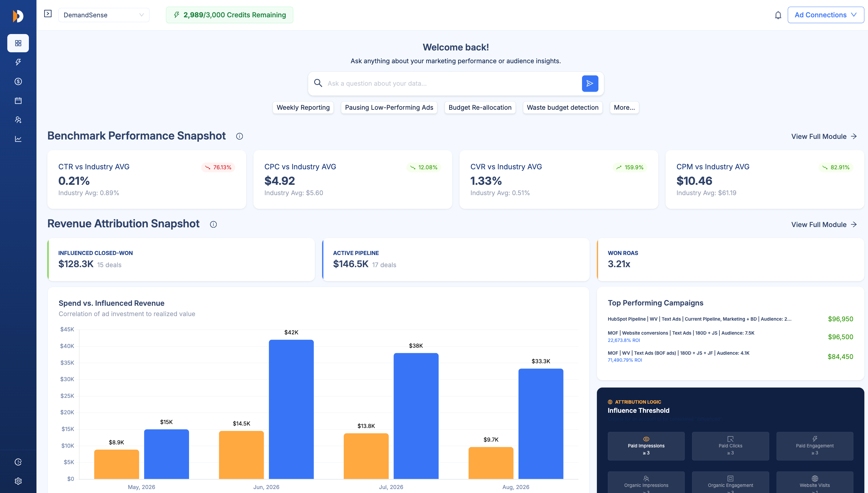Viewport: 868px width, 493px height.
Task: Select the Weekly Reporting suggestion chip
Action: [303, 107]
